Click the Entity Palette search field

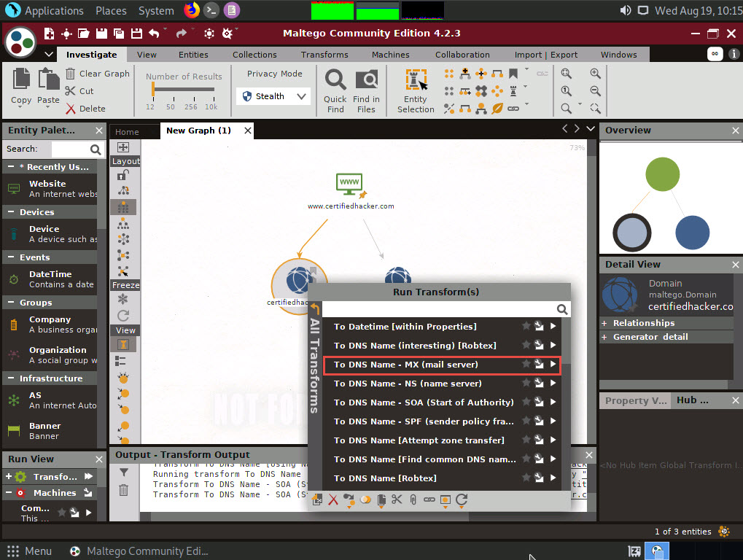70,149
